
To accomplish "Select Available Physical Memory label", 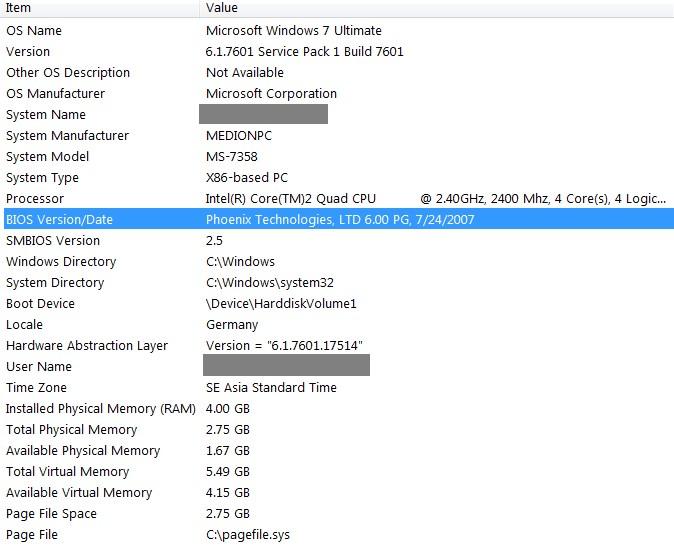I will pyautogui.click(x=83, y=451).
